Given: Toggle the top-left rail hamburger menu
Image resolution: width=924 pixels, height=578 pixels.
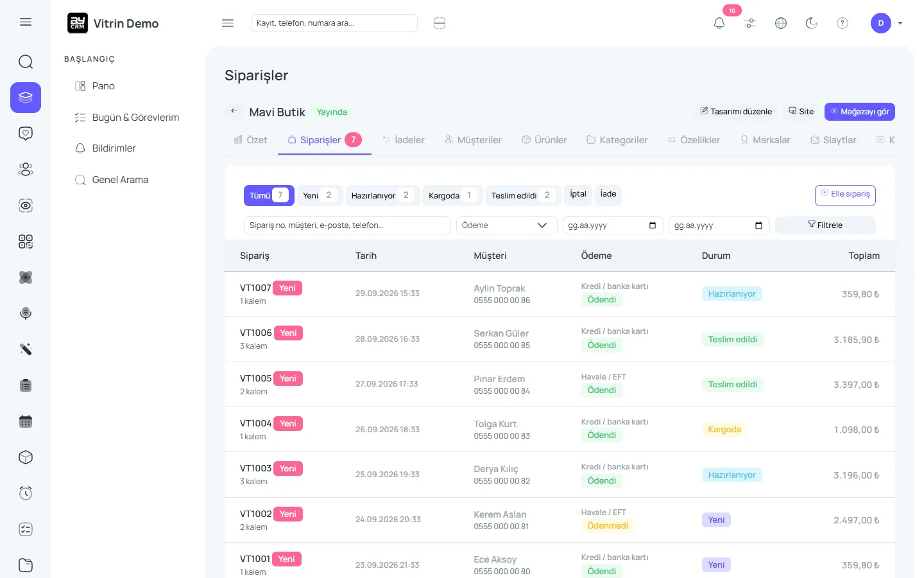Looking at the screenshot, I should (x=26, y=22).
